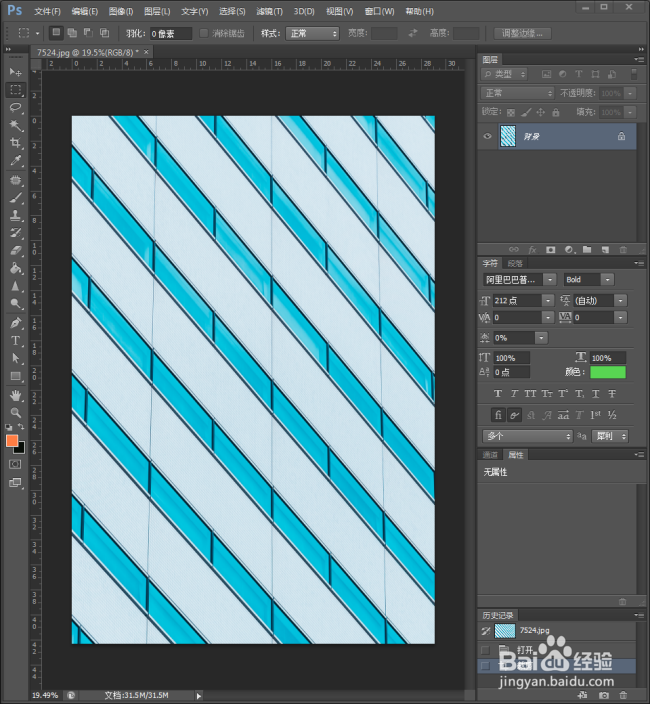Select the 7524.jpg history snapshot thumbnail
This screenshot has height=704, width=650.
(505, 631)
